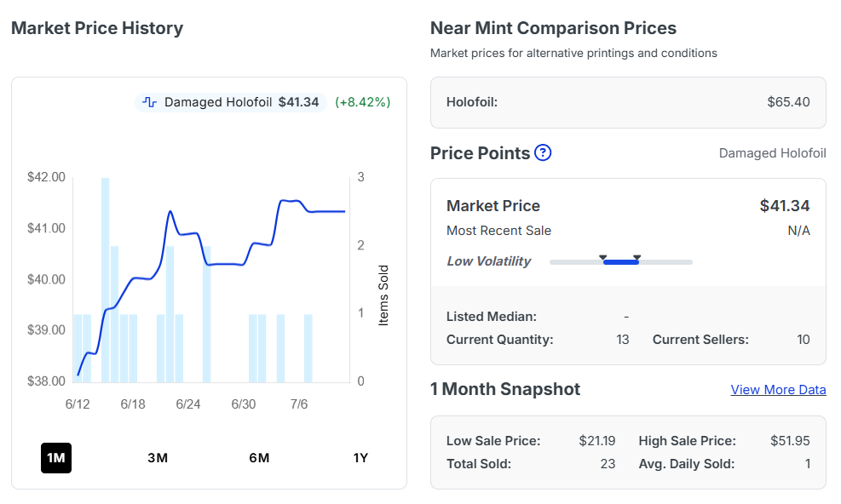Click the price line start at 6/12

[78, 375]
